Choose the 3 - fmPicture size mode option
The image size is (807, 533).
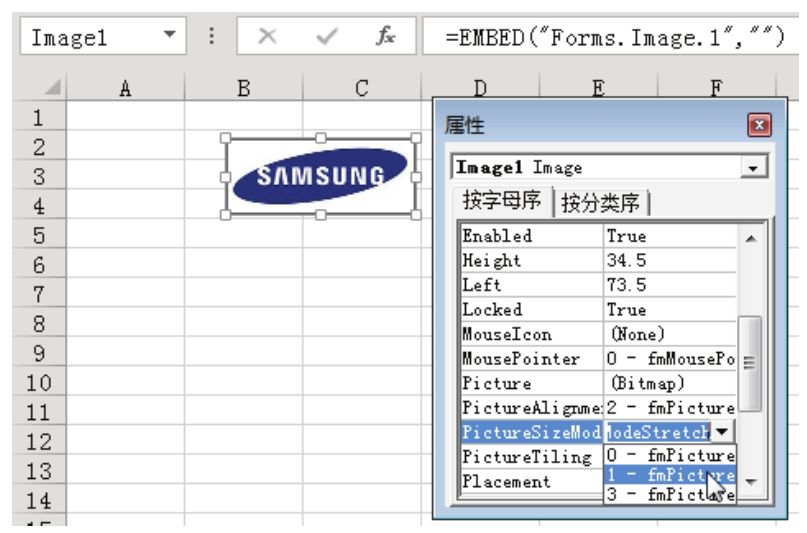point(669,494)
